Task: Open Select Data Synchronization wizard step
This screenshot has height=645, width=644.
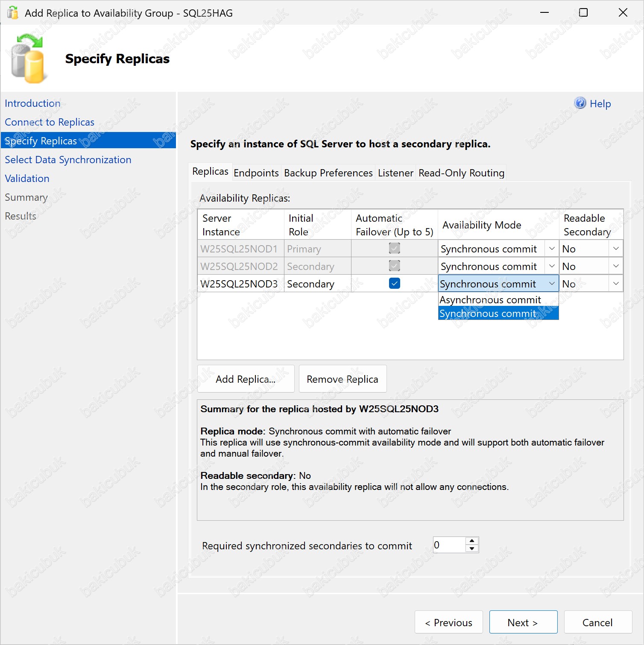Action: pos(68,160)
